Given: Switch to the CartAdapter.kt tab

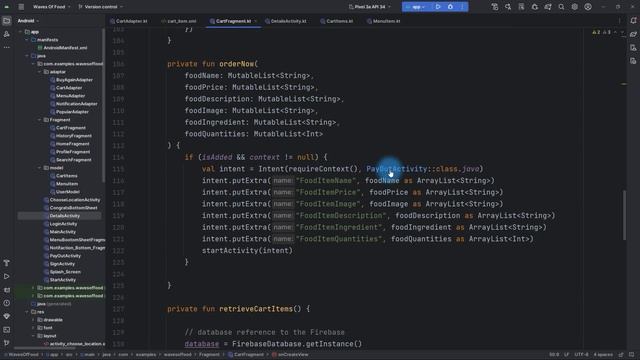Looking at the screenshot, I should point(129,21).
